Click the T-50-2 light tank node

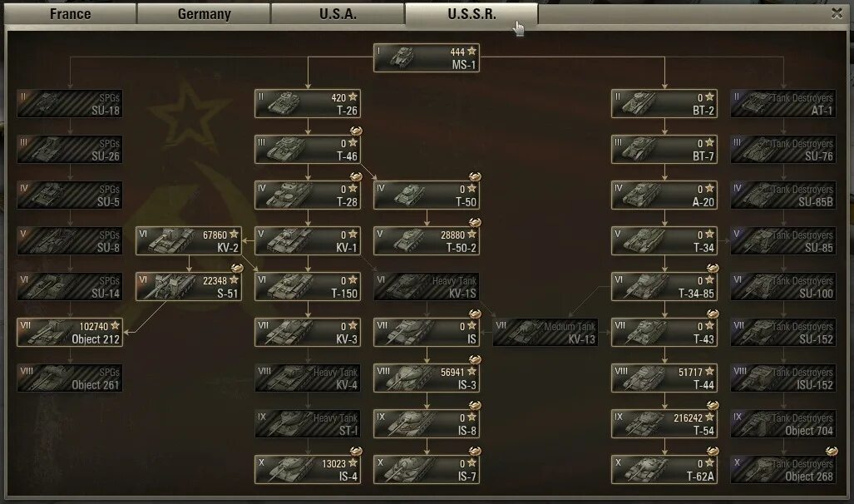(x=427, y=241)
